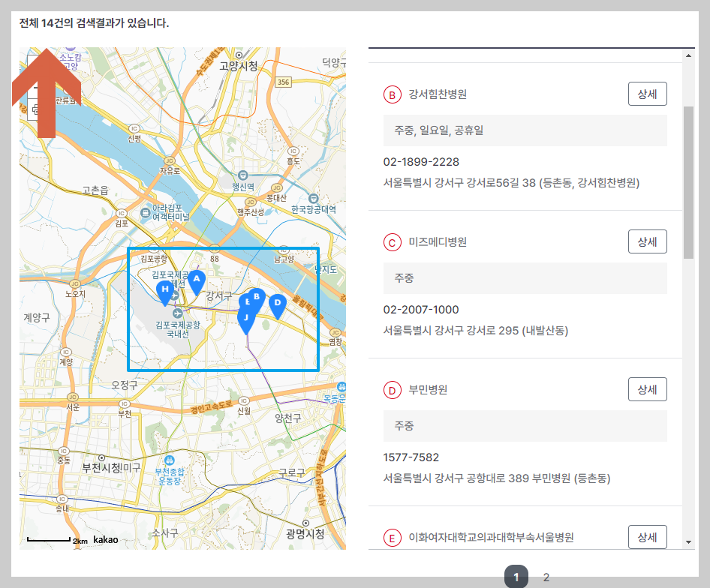The height and width of the screenshot is (588, 710).
Task: Click the 강서구 district label on map
Action: click(x=218, y=295)
